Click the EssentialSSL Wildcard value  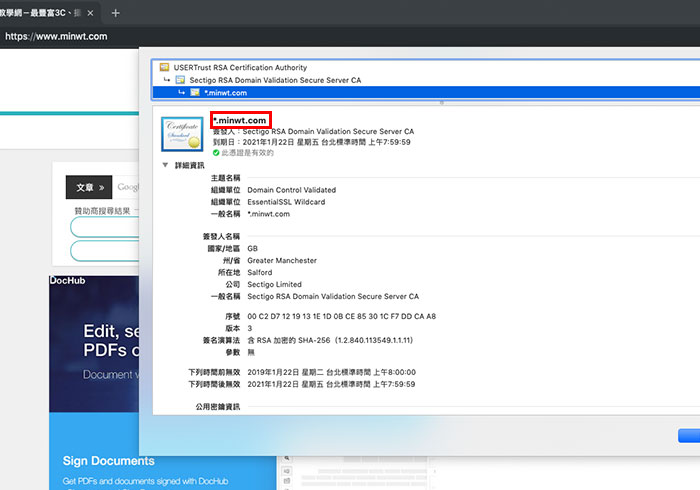tap(286, 202)
